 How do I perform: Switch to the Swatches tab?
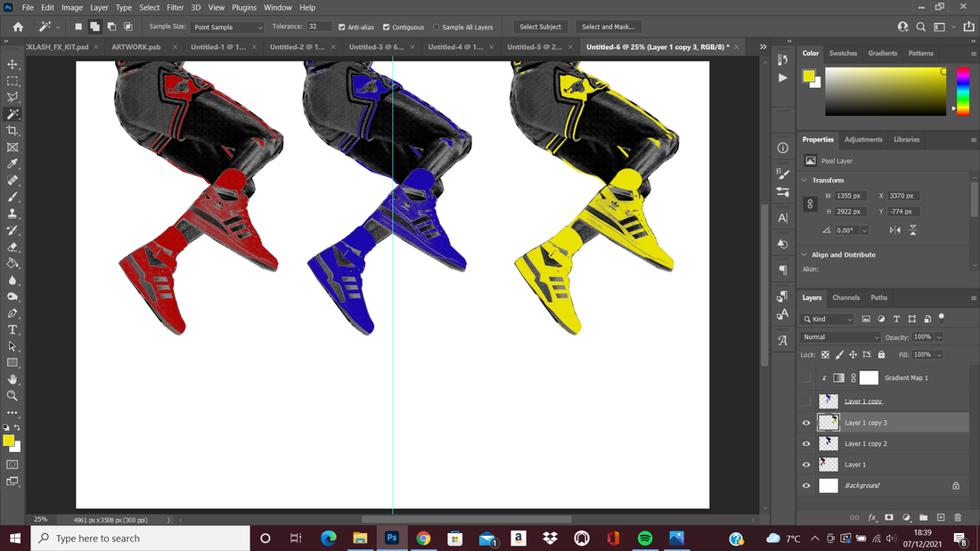[x=843, y=53]
